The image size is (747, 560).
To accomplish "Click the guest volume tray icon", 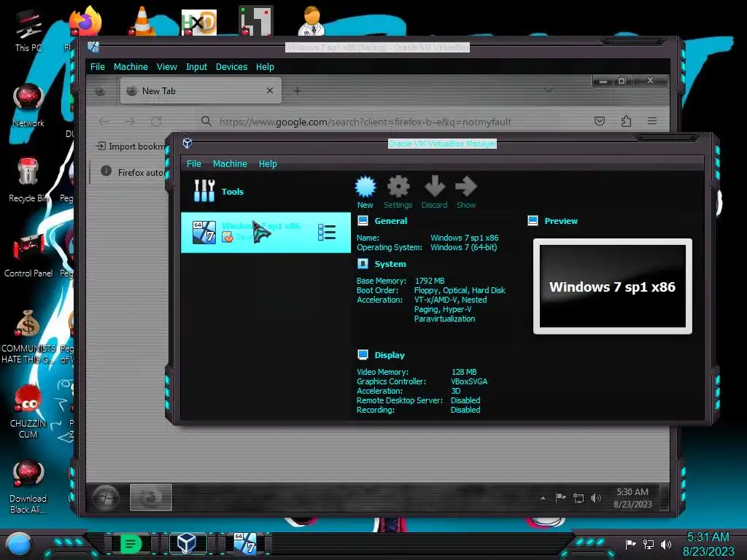I will [595, 498].
